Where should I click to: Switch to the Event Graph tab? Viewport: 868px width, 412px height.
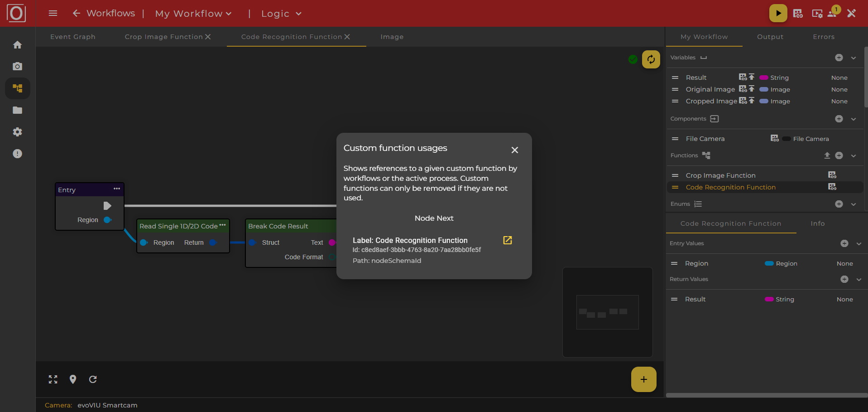coord(73,37)
